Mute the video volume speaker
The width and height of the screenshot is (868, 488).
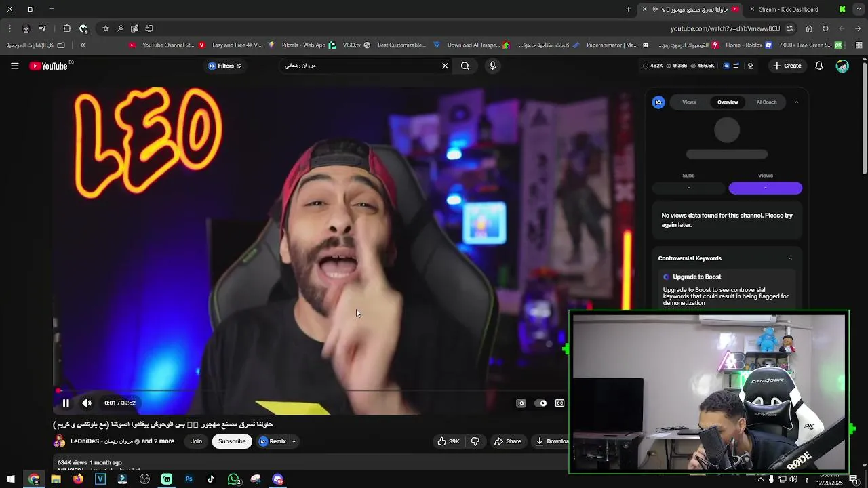[x=87, y=403]
